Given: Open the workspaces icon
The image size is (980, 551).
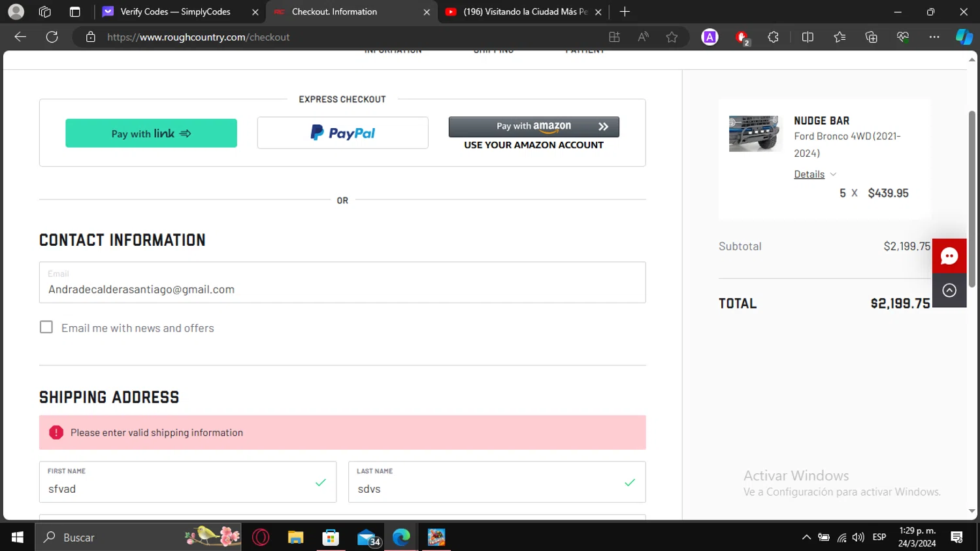Looking at the screenshot, I should [x=45, y=12].
